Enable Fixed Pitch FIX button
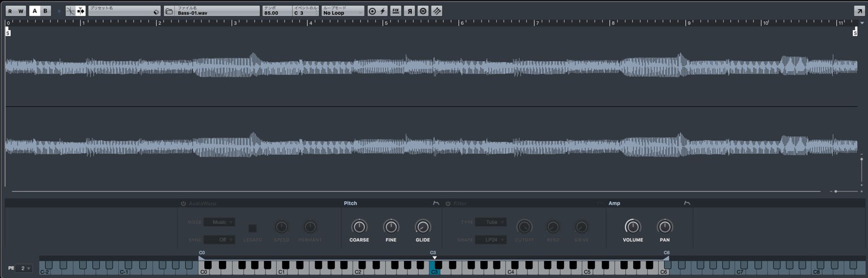Viewport: 868px width, 278px height. coord(396,11)
